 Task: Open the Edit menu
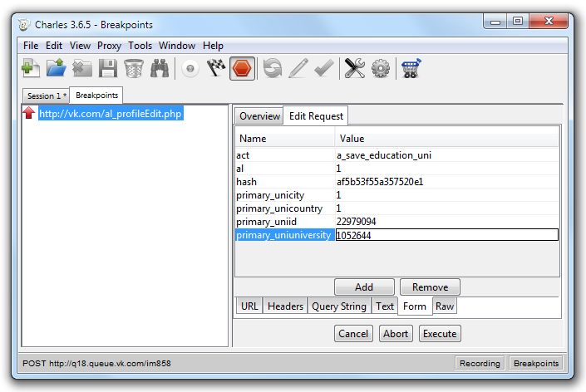click(54, 46)
